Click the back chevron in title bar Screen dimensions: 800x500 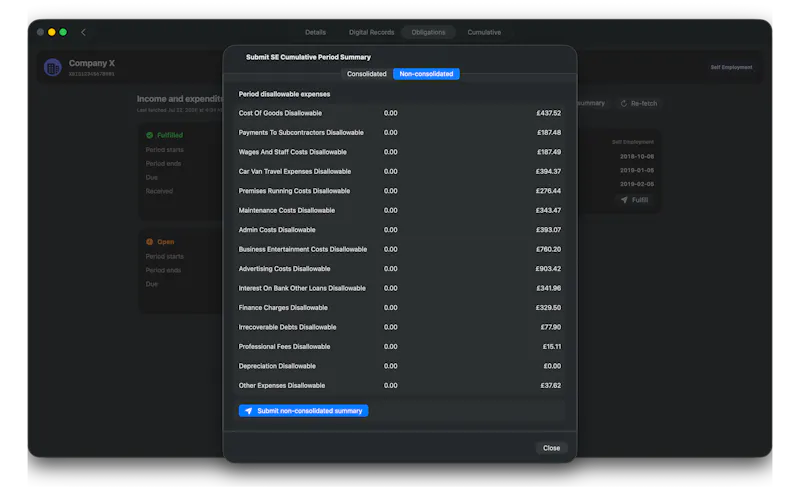(x=83, y=32)
